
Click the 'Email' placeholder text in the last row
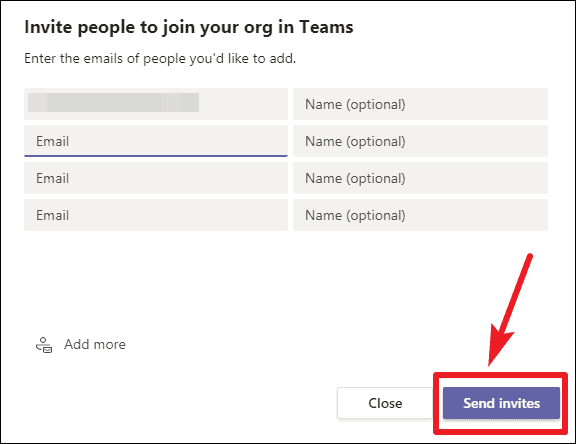pyautogui.click(x=52, y=215)
